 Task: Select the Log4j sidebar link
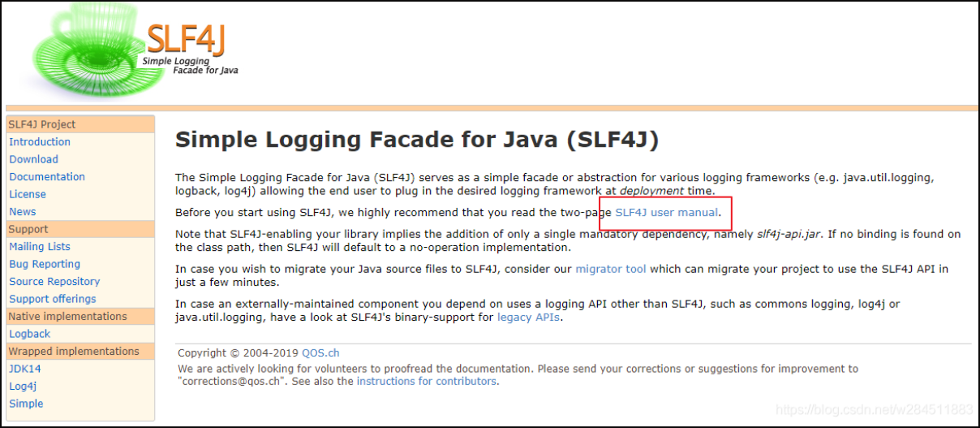tap(23, 387)
